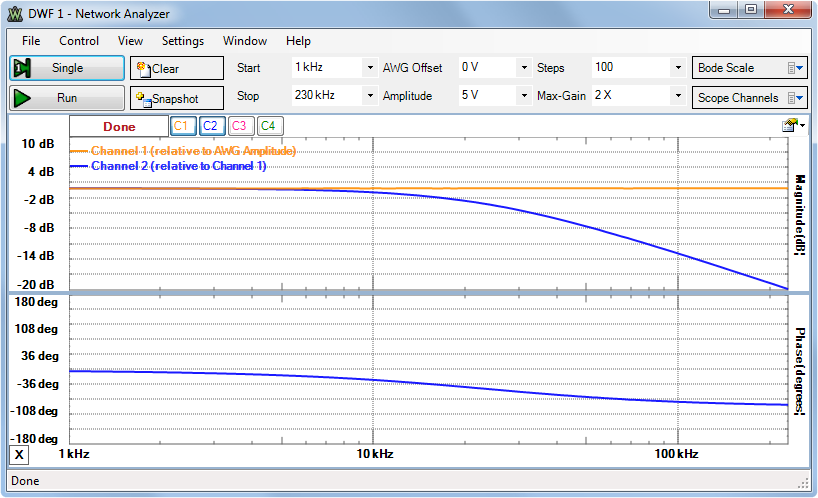
Task: Open the Bode Scale dropdown
Action: click(749, 68)
